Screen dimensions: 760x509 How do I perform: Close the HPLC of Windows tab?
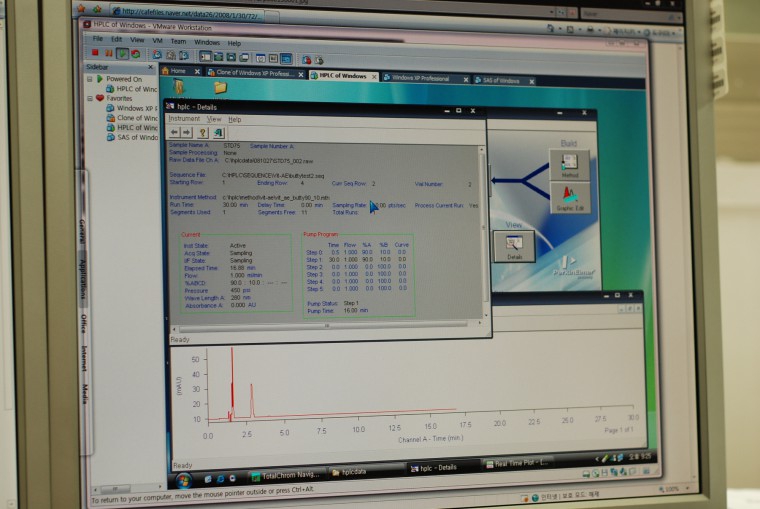(374, 77)
